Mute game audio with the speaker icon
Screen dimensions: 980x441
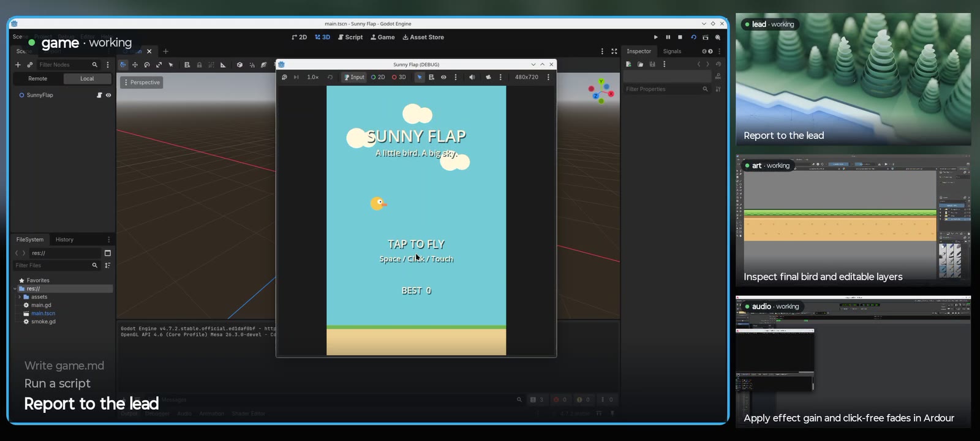tap(472, 77)
